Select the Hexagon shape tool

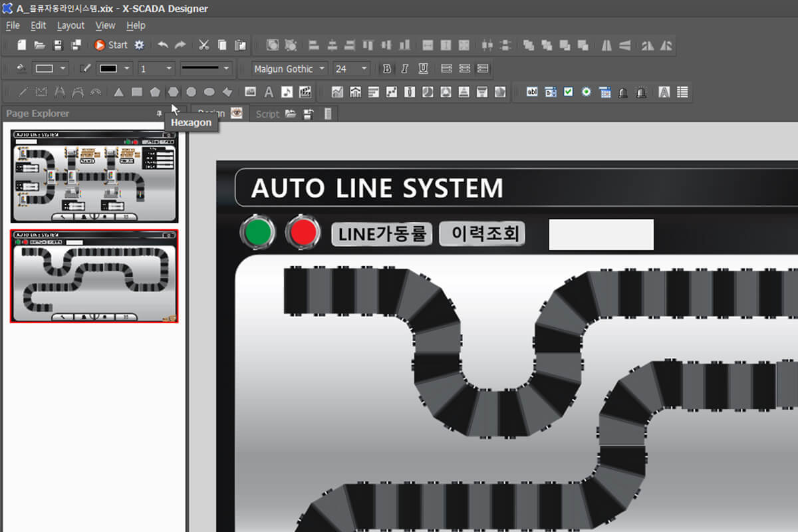pyautogui.click(x=173, y=92)
